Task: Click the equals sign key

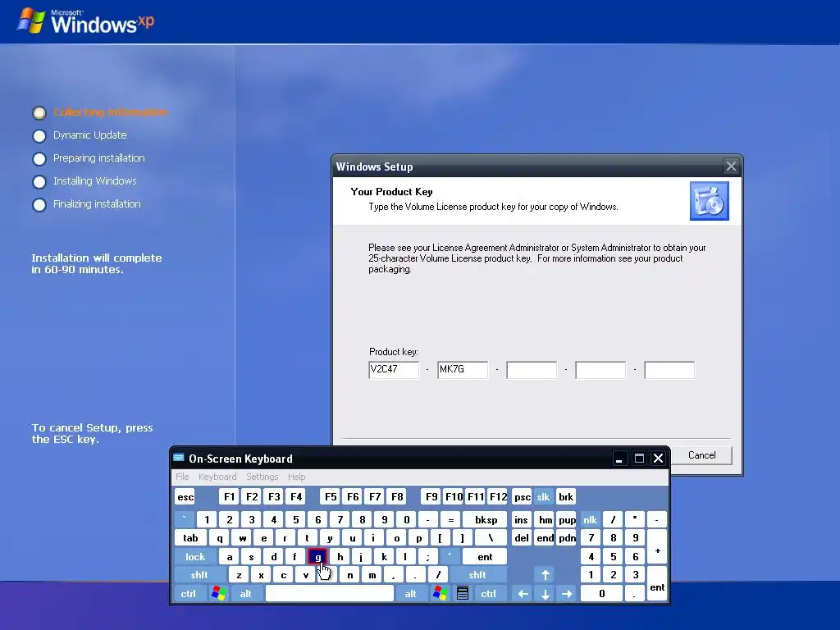Action: tap(450, 519)
